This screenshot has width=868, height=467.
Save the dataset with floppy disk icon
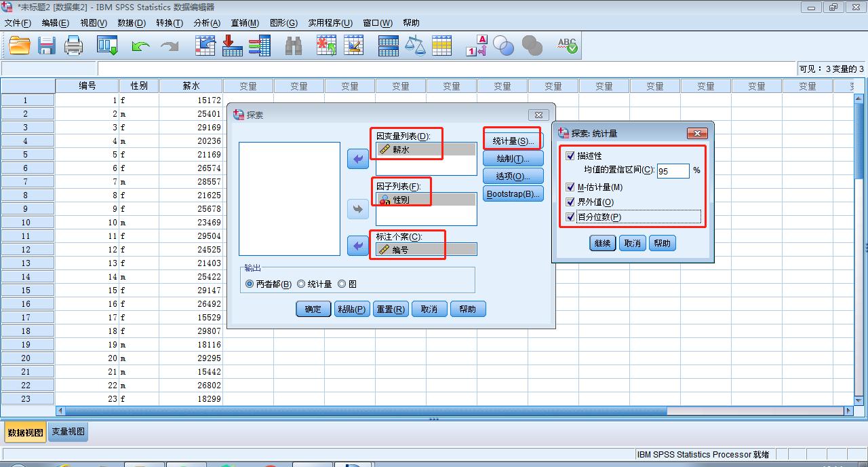46,46
